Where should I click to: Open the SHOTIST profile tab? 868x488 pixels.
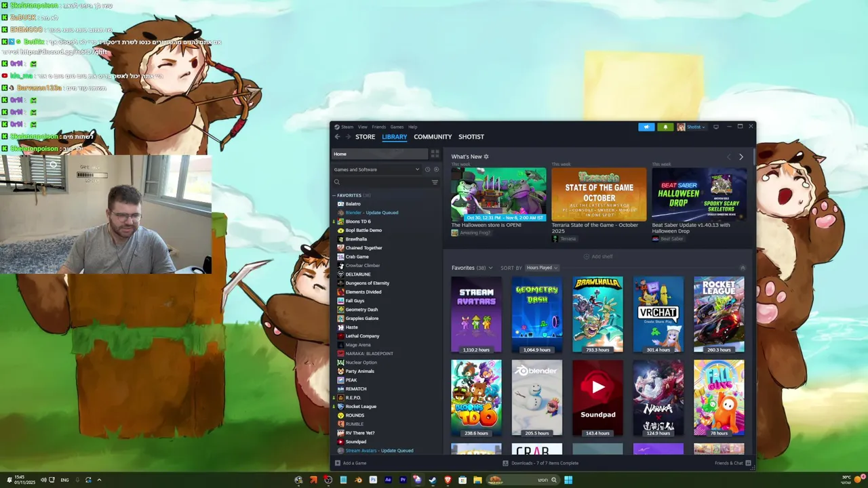[x=471, y=137]
